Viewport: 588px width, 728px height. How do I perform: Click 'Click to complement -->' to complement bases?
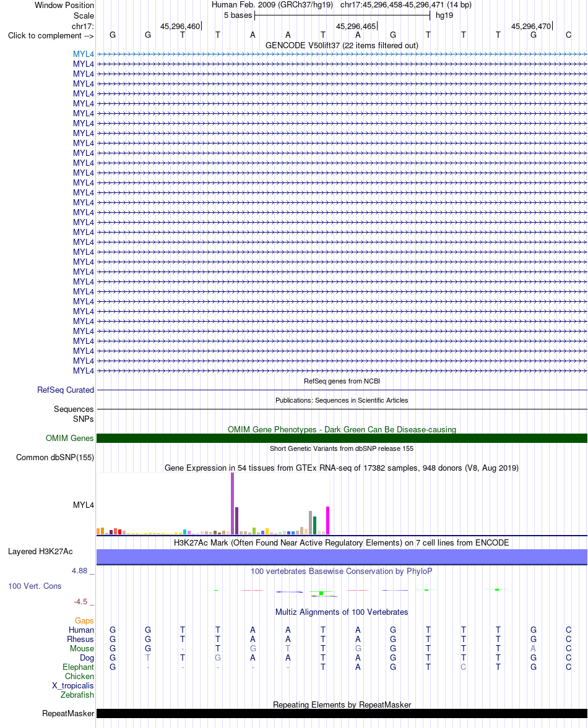[51, 36]
